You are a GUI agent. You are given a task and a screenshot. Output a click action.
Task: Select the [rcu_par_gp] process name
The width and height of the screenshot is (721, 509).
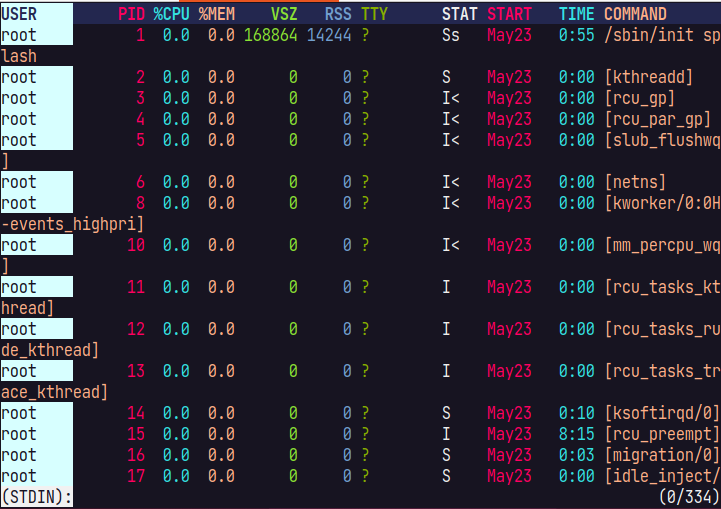(x=658, y=119)
